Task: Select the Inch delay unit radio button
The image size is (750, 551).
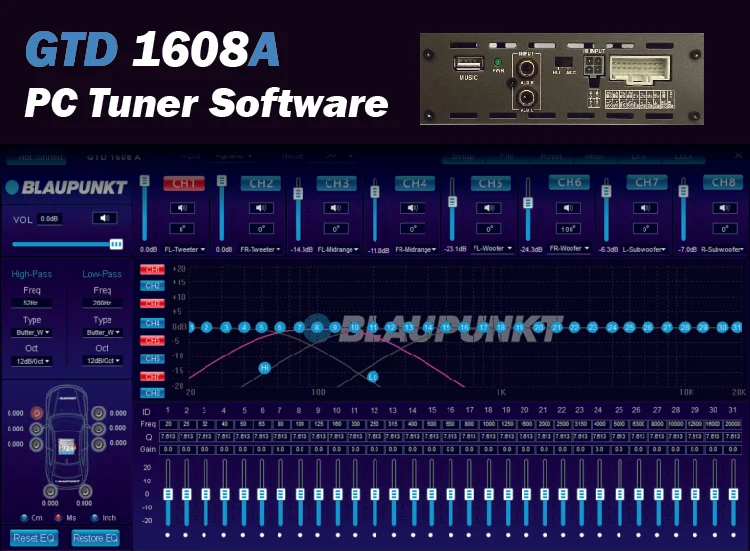Action: tap(94, 518)
